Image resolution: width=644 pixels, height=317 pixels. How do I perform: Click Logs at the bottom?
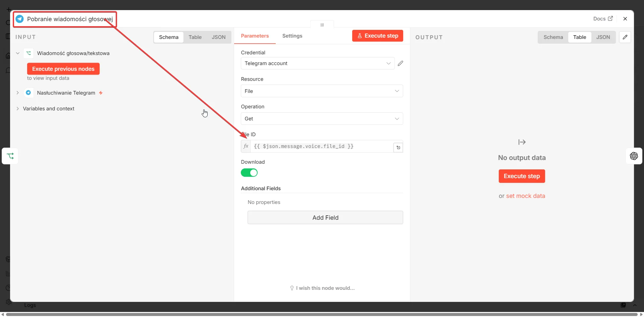[x=30, y=305]
